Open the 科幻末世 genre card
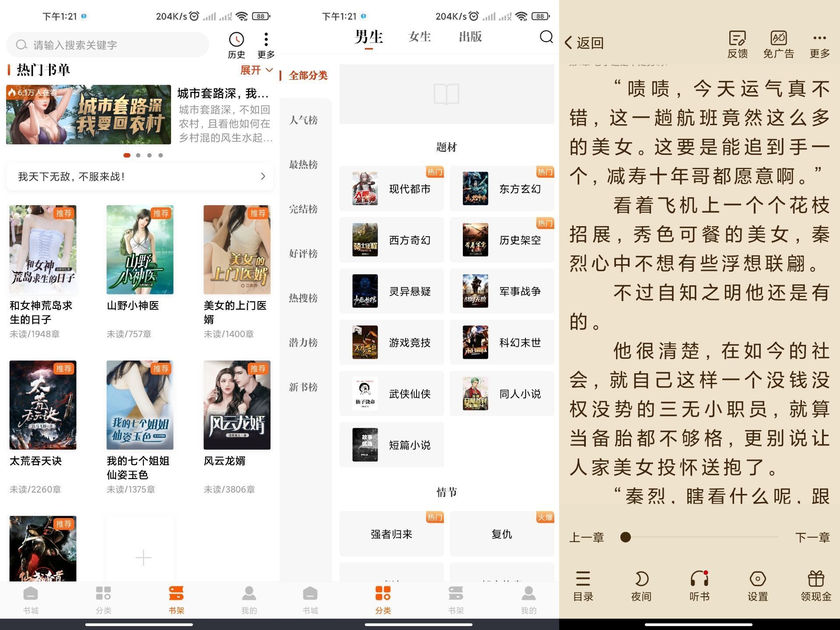This screenshot has height=630, width=840. point(502,342)
